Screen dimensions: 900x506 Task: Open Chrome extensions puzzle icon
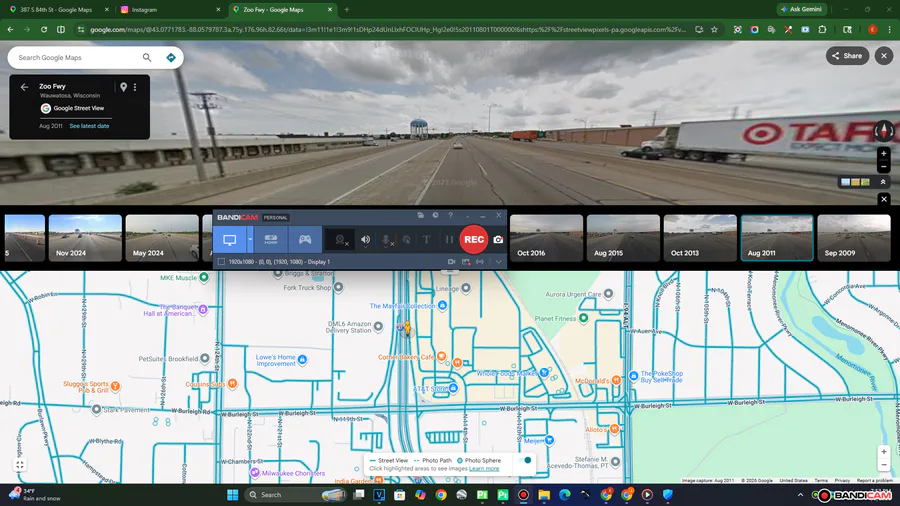click(823, 29)
